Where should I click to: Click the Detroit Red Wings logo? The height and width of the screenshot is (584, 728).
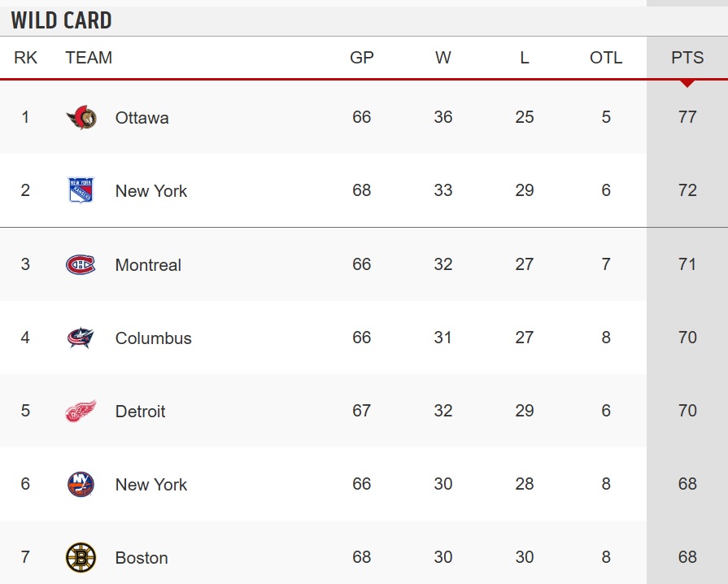coord(81,412)
